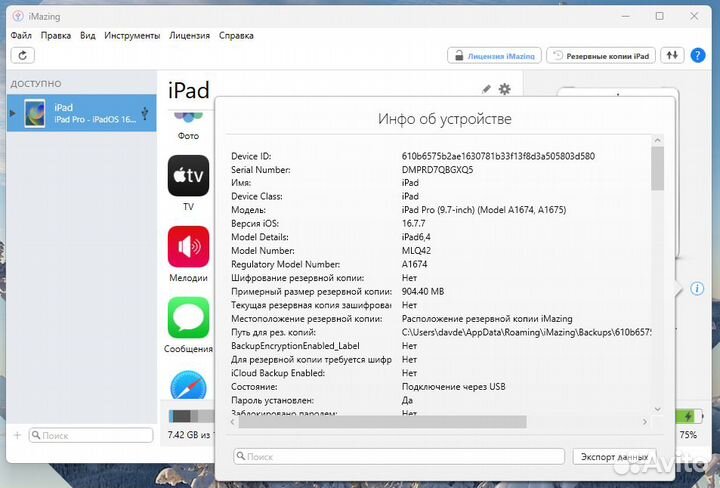Viewport: 720px width, 488px height.
Task: Click the Пароль установлен label
Action: pos(272,400)
